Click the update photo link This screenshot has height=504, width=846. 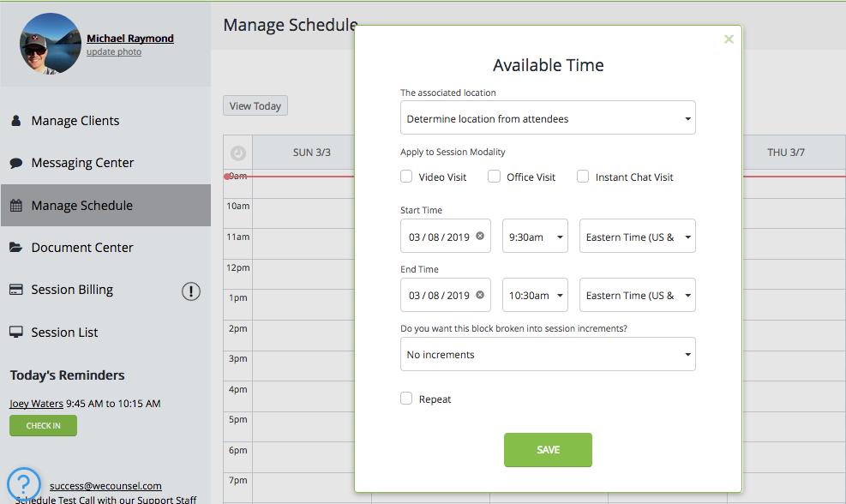(x=114, y=52)
